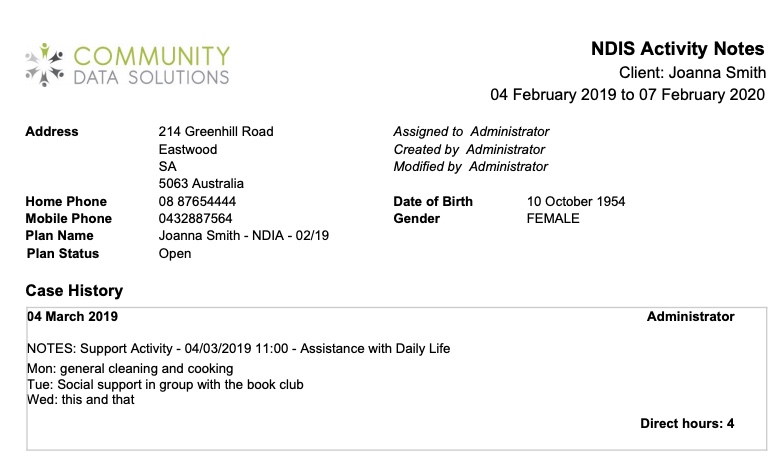
Task: Click the 04 March 2019 case entry date
Action: coord(72,316)
